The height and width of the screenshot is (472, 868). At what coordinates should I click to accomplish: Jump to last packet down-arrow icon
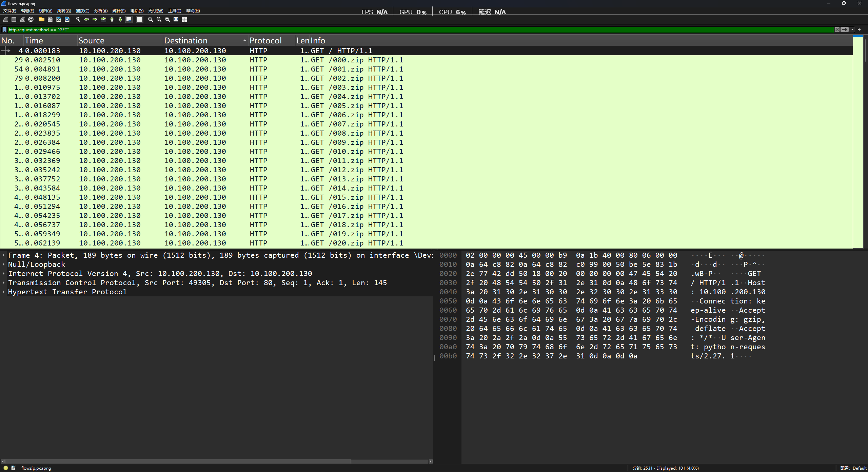pos(120,19)
